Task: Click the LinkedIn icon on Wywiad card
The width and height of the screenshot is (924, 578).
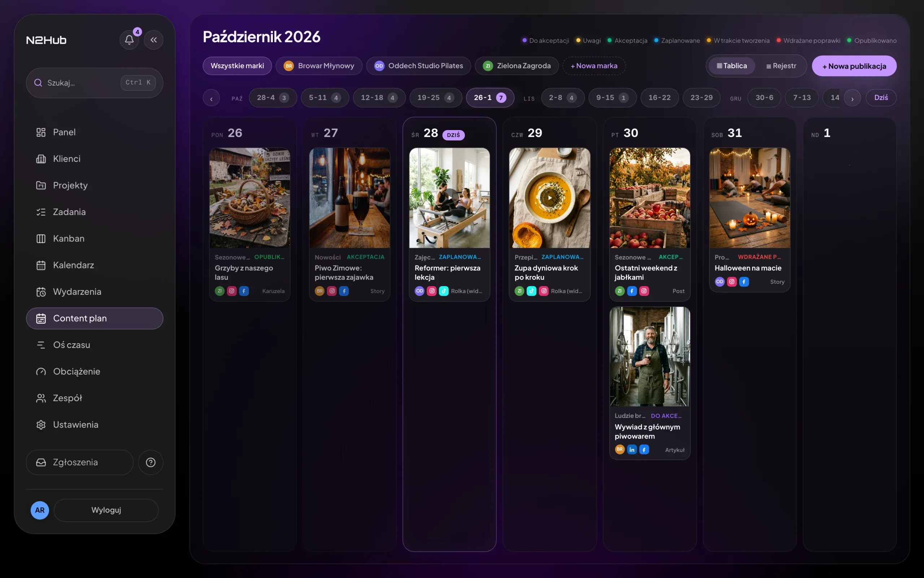Action: (x=632, y=449)
